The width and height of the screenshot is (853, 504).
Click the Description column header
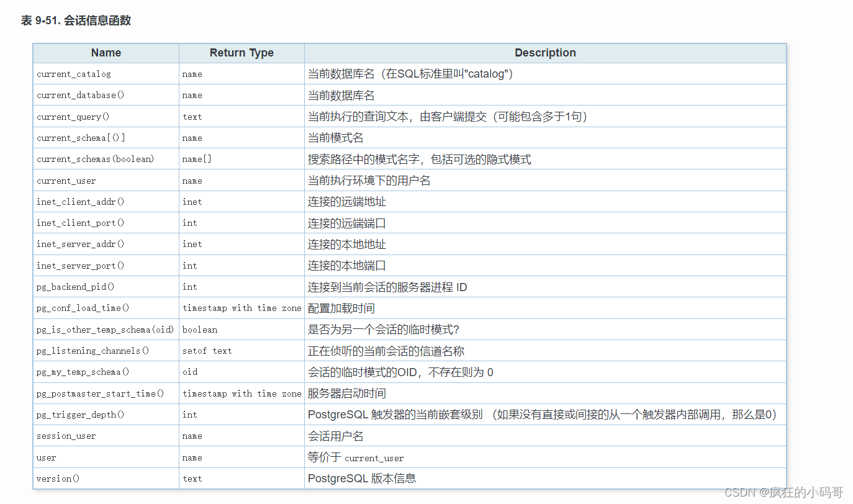545,53
